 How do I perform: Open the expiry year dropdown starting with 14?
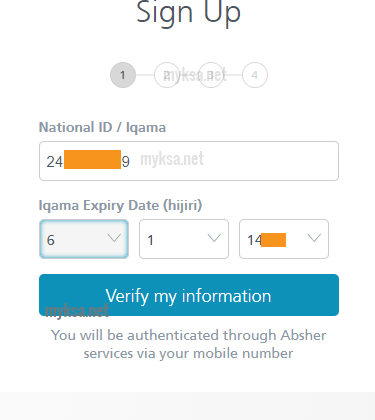click(x=284, y=239)
